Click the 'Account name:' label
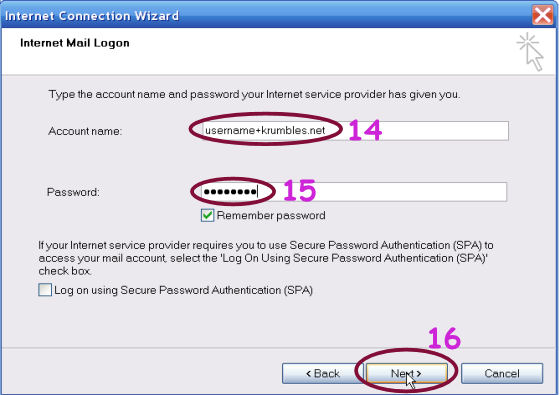 [85, 131]
